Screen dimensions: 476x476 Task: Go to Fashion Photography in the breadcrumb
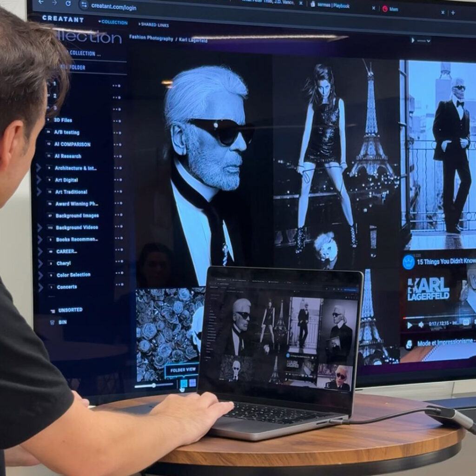tap(151, 38)
